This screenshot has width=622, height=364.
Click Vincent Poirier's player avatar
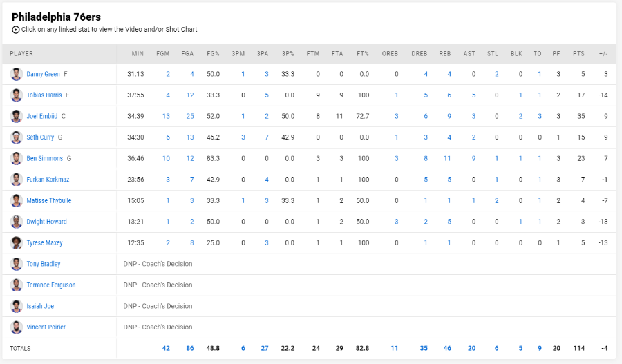click(17, 327)
